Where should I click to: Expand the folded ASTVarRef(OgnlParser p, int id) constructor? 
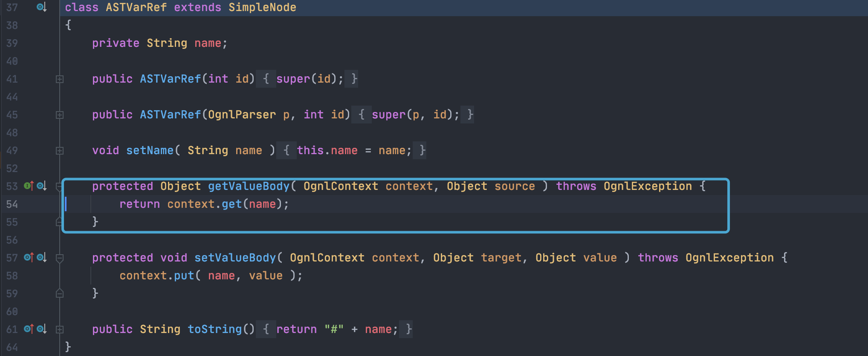[x=60, y=115]
